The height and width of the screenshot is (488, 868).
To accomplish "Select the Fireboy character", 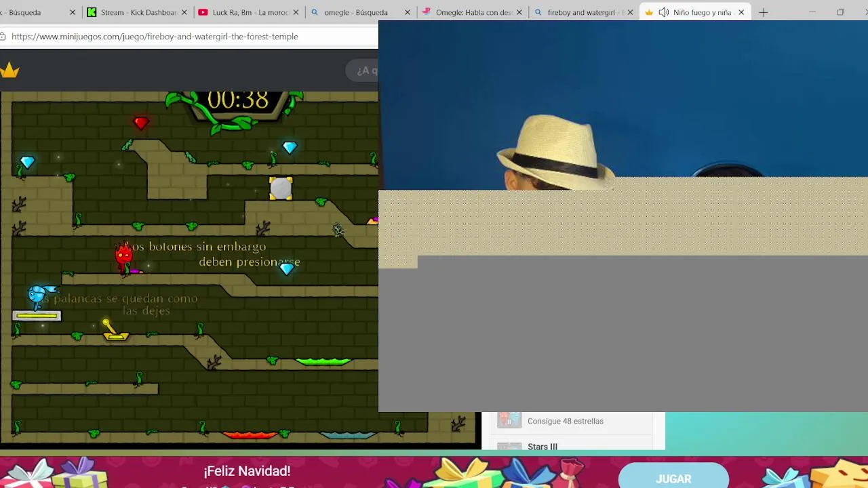I will (x=124, y=258).
